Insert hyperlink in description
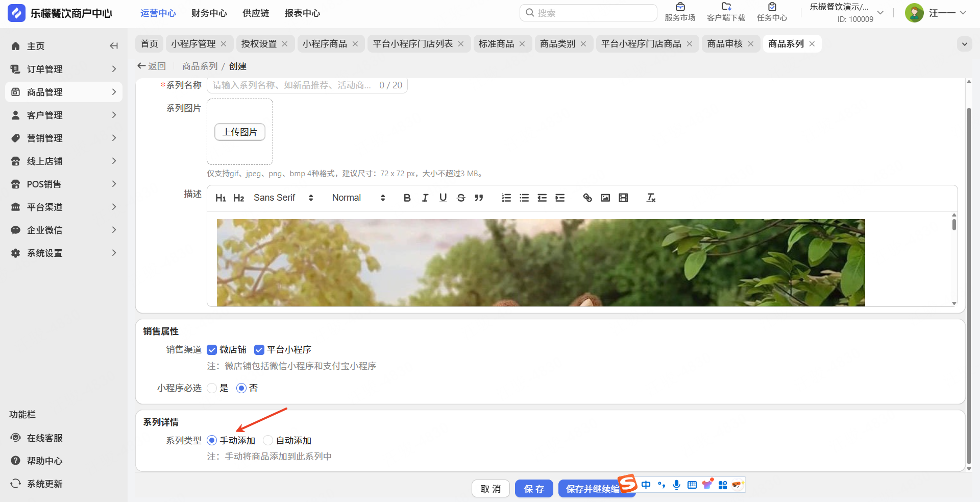Image resolution: width=980 pixels, height=502 pixels. [x=587, y=198]
